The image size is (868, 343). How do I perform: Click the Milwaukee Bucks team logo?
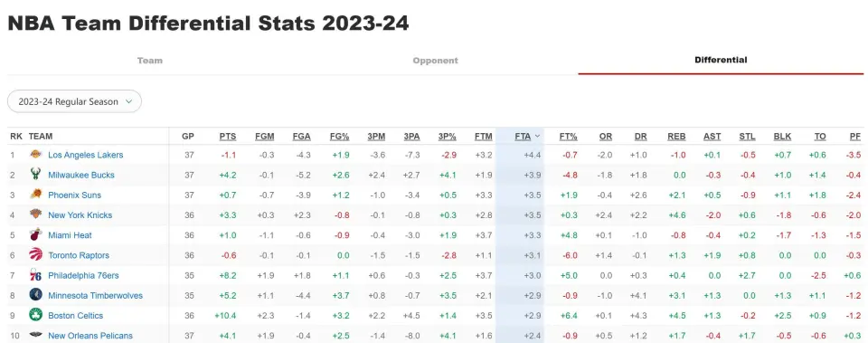point(35,175)
